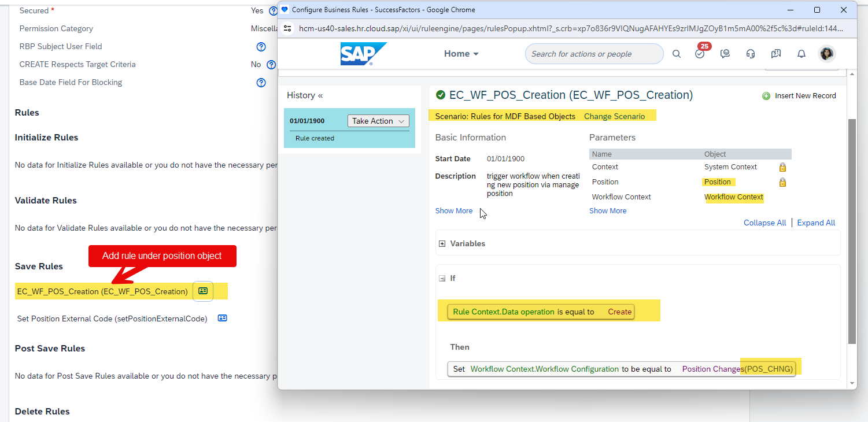This screenshot has height=422, width=868.
Task: Click the green Insert New Record plus icon
Action: pos(766,96)
